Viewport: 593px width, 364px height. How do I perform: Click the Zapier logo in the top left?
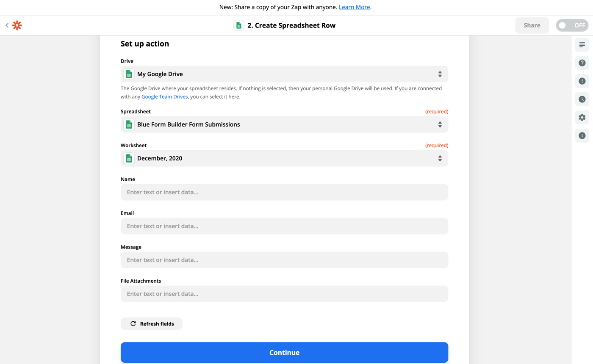tap(17, 25)
